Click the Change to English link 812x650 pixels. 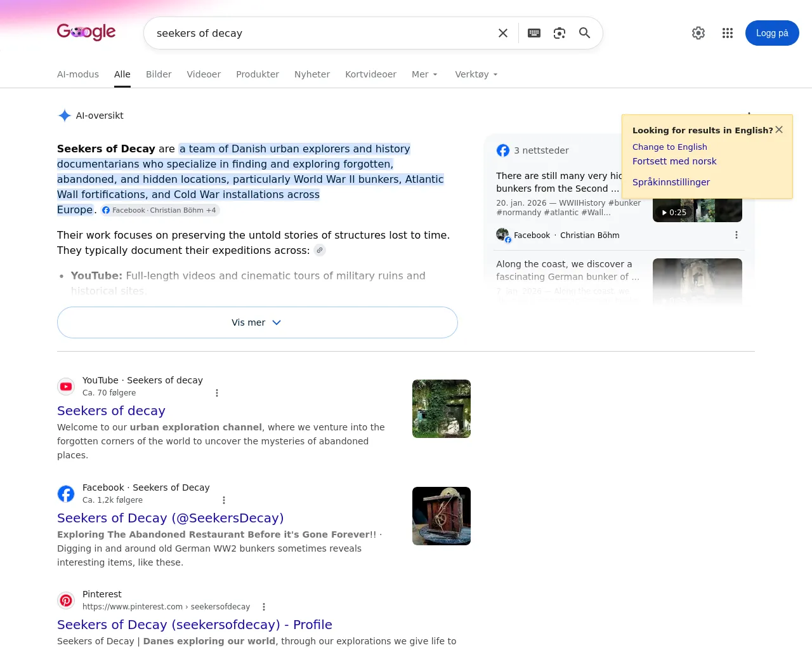click(x=670, y=147)
